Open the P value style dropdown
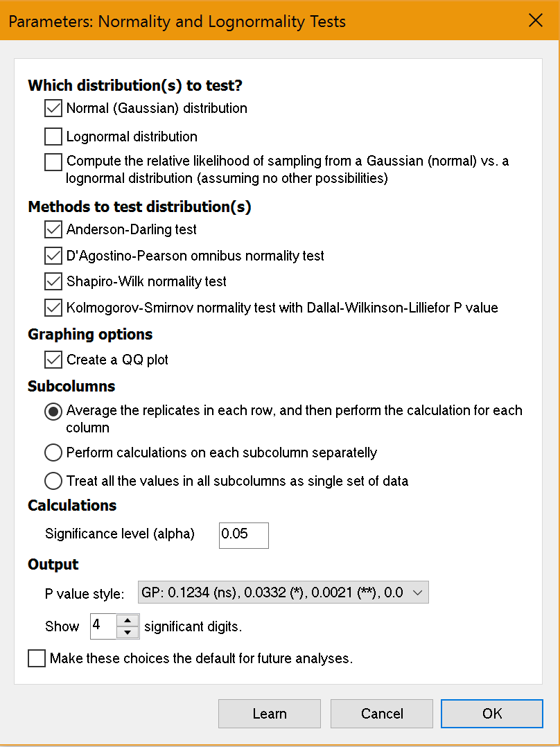560x747 pixels. coord(419,592)
